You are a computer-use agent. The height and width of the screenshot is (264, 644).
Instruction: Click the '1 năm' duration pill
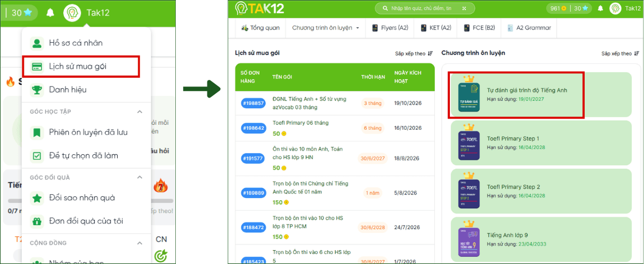coord(372,193)
